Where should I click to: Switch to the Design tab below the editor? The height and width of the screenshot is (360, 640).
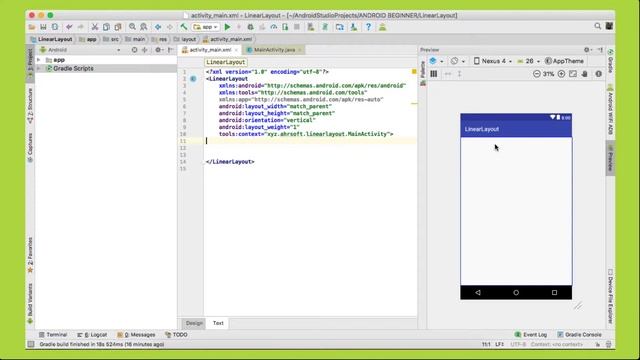pyautogui.click(x=194, y=323)
